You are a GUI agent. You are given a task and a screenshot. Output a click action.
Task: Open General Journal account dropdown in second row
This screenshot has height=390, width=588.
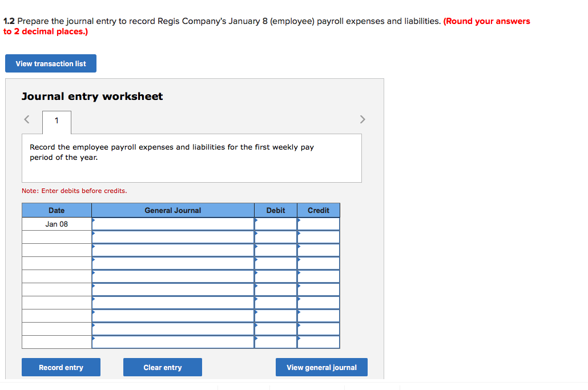(x=173, y=237)
